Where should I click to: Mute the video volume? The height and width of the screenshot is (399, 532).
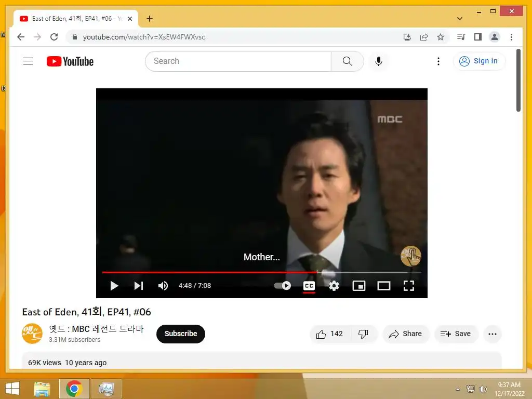[x=163, y=286]
